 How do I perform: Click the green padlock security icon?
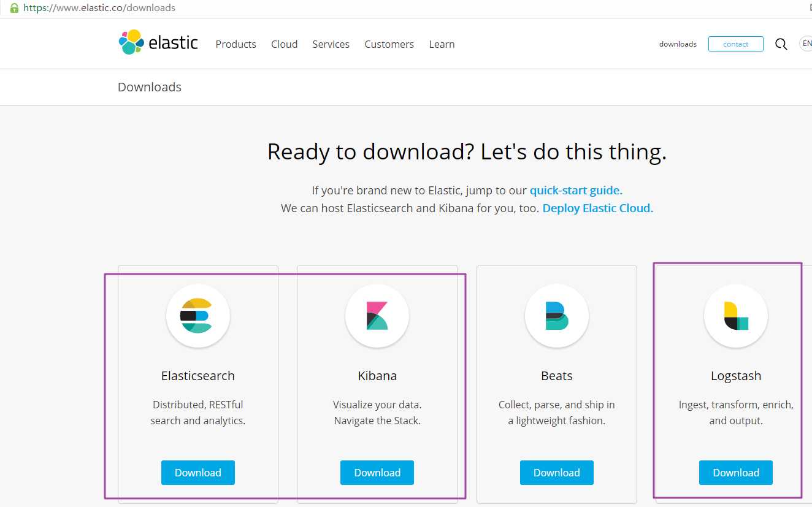(x=14, y=8)
